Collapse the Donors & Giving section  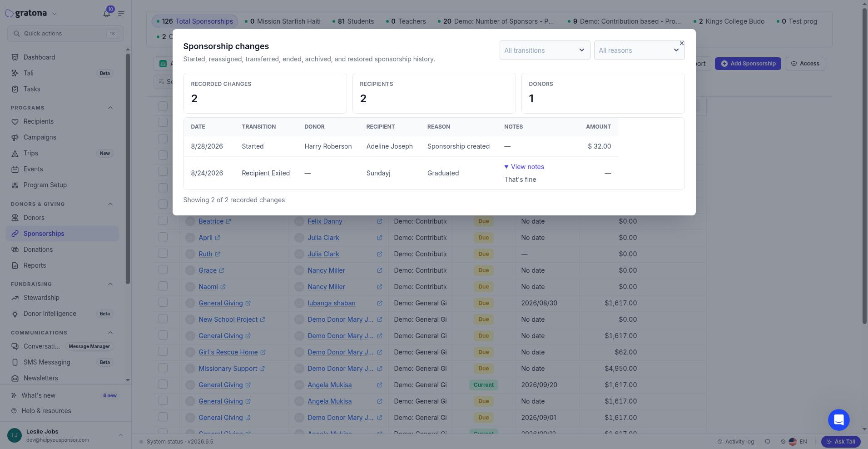(110, 204)
